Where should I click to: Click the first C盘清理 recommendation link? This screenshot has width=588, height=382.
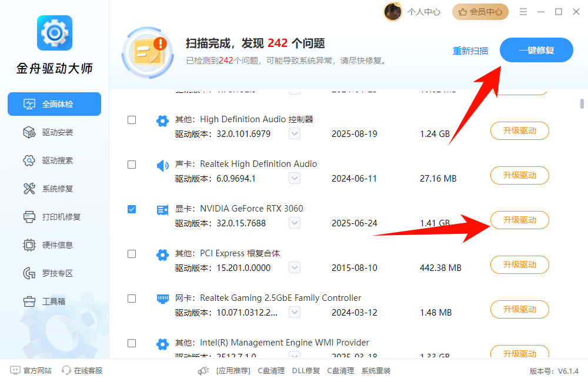tap(271, 371)
